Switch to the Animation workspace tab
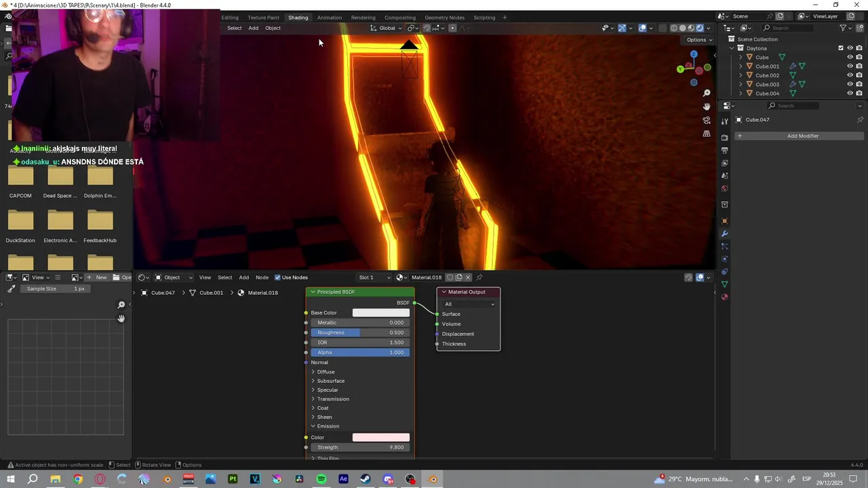Image resolution: width=868 pixels, height=488 pixels. [330, 18]
